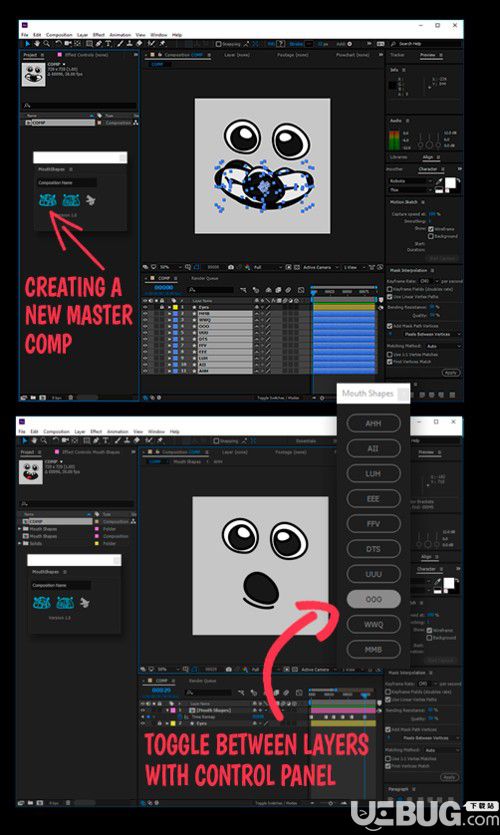Click the stopwatch beside Time Remap property
Viewport: 500px width, 835px height.
[x=186, y=717]
